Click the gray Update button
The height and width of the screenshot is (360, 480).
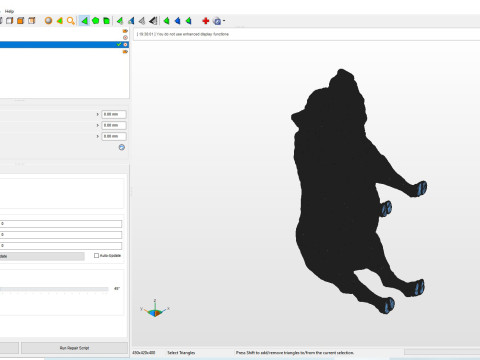pos(42,256)
